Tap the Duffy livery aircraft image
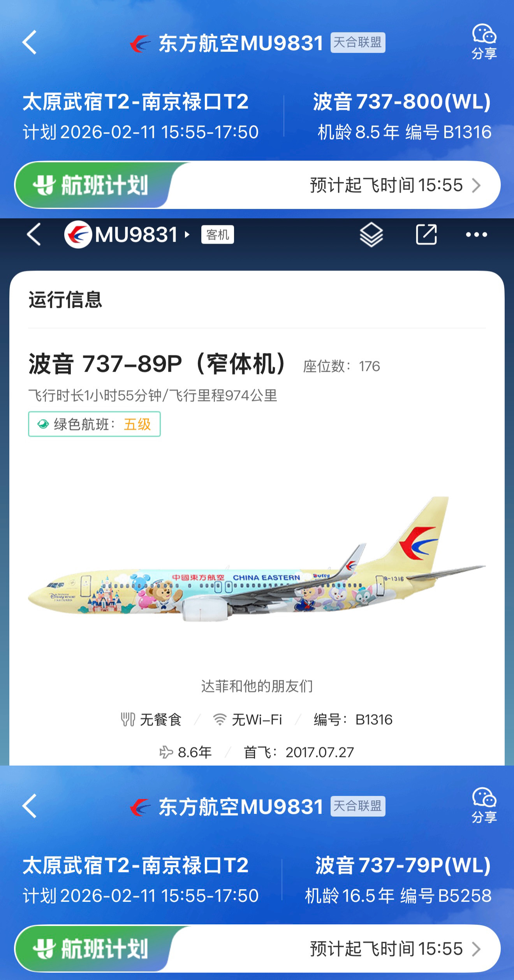Image resolution: width=514 pixels, height=980 pixels. coord(257,559)
